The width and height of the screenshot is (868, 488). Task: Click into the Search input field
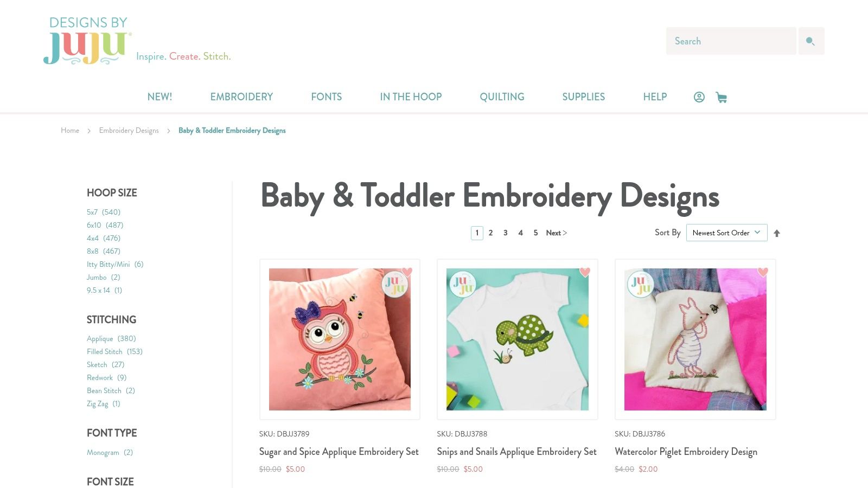tap(731, 41)
